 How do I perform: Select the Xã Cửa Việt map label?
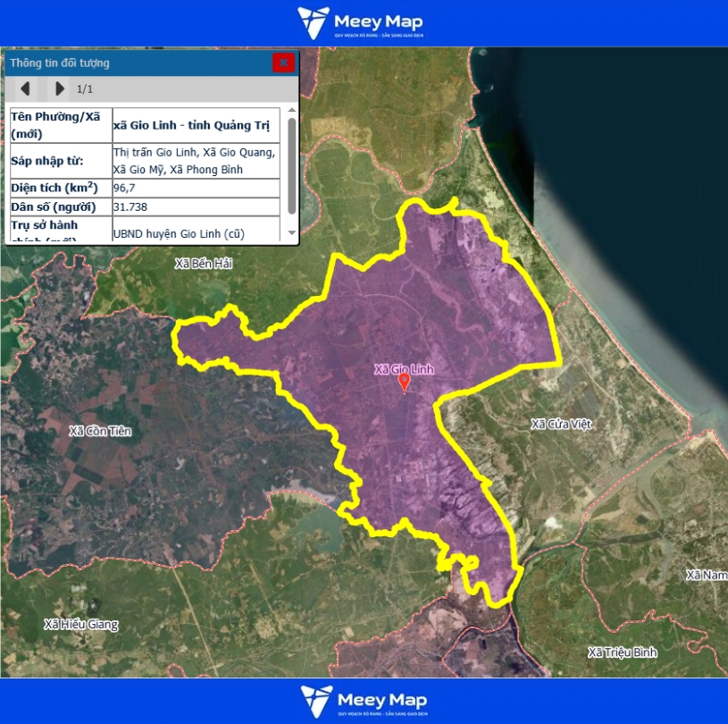(x=560, y=424)
